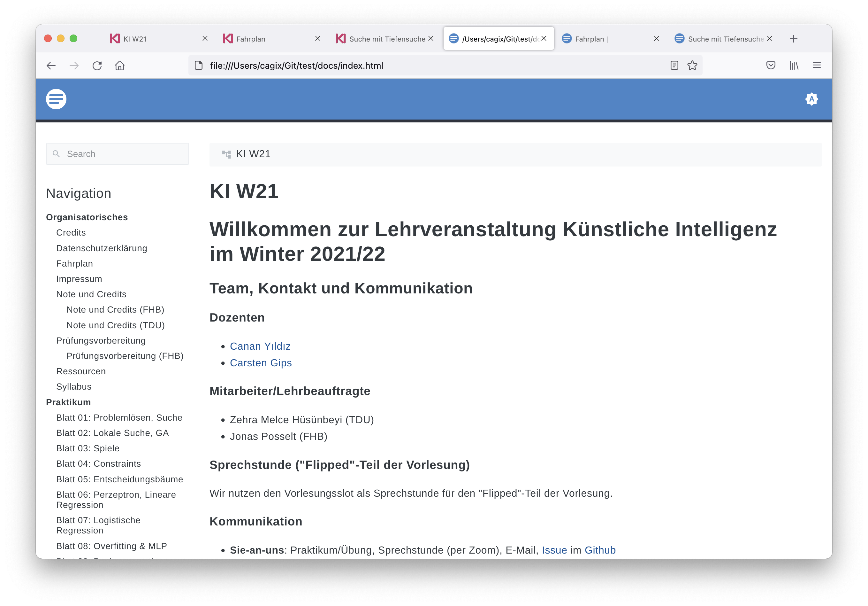The height and width of the screenshot is (606, 868).
Task: Toggle reader view in the address bar
Action: [x=674, y=66]
